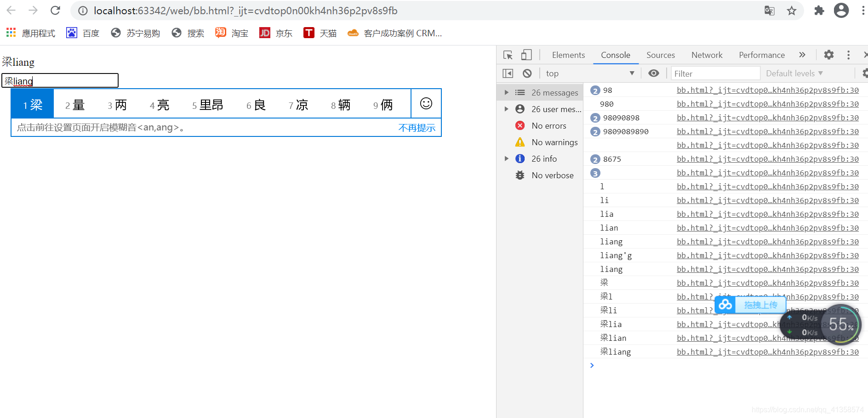Click the count badge beside log 8675

595,159
